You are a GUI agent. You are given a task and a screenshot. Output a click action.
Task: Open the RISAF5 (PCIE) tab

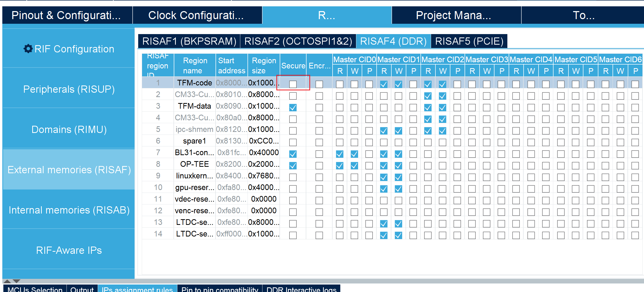coord(469,41)
